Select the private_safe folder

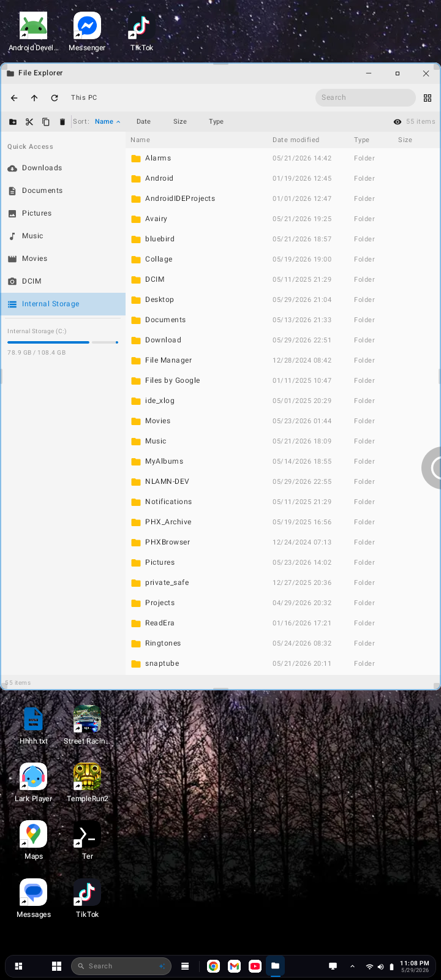(283, 582)
